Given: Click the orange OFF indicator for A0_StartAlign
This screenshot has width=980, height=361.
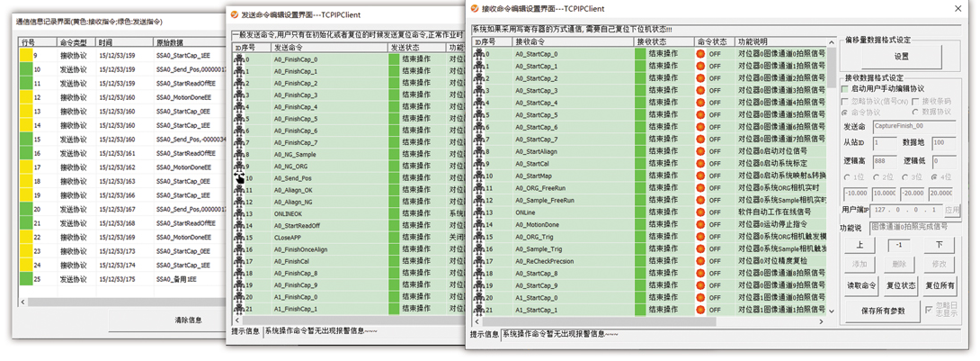Looking at the screenshot, I should click(x=700, y=152).
